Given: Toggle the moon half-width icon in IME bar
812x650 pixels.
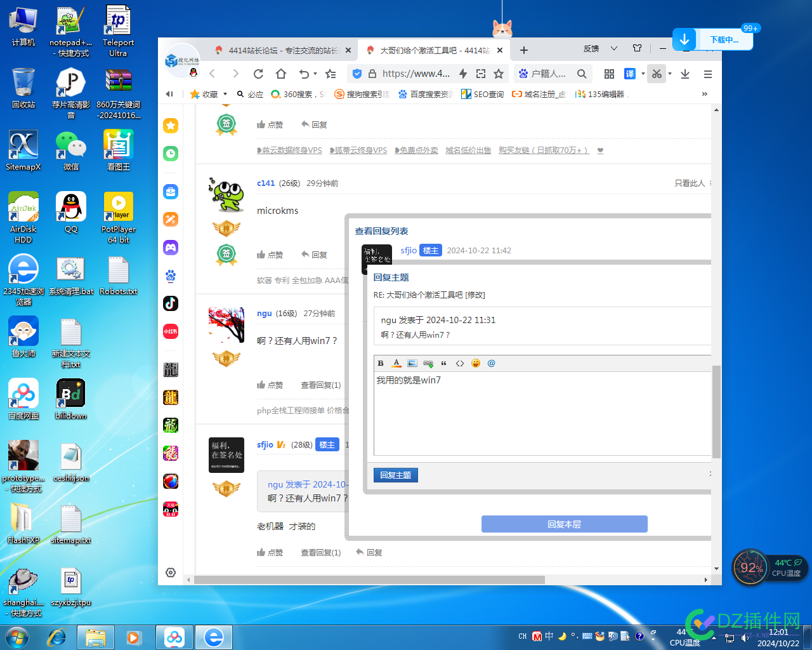Looking at the screenshot, I should (562, 635).
